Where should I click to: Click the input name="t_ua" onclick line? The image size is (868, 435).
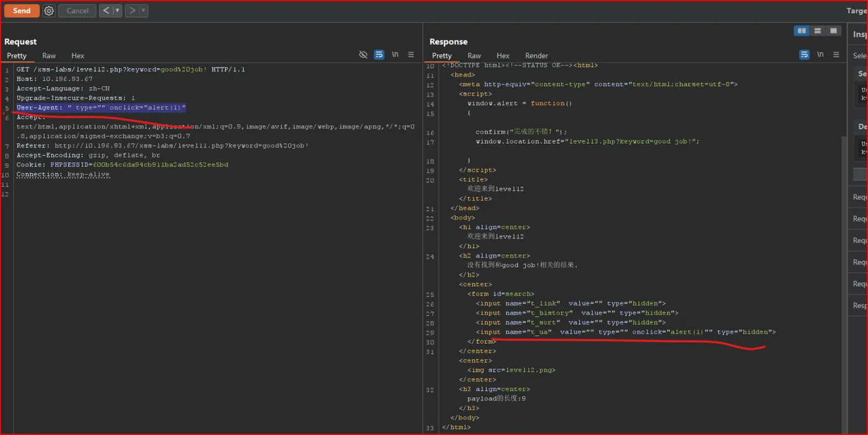click(626, 332)
